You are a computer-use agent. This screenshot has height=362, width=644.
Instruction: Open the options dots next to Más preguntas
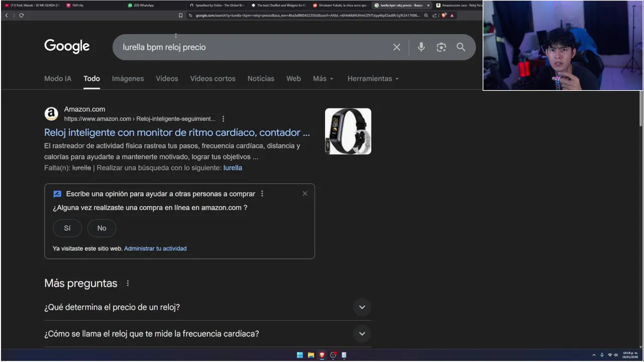pyautogui.click(x=128, y=284)
